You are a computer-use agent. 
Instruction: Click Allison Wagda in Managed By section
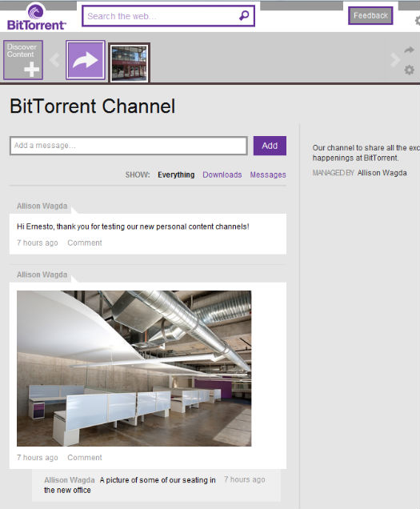coord(382,173)
